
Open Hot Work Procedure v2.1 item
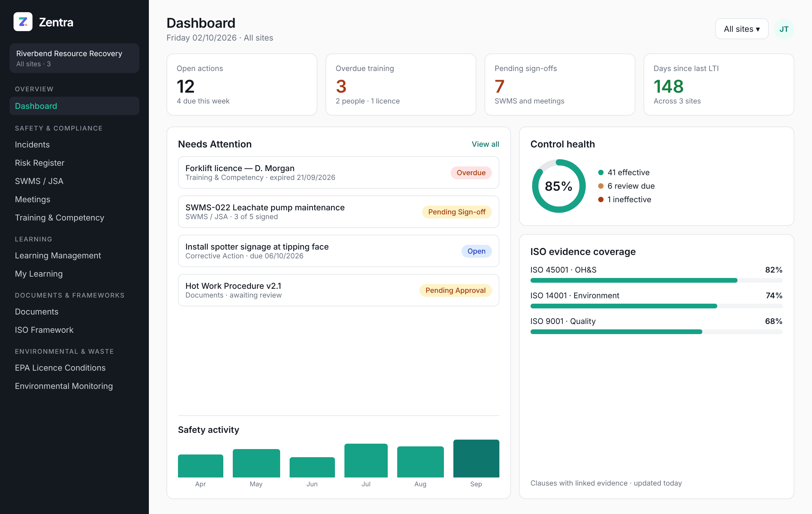pos(339,290)
